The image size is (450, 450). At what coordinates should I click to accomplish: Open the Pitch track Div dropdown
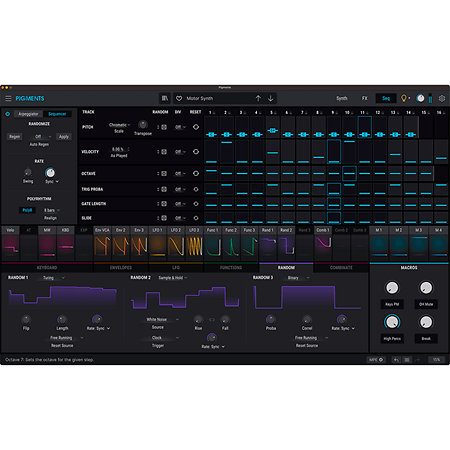180,127
